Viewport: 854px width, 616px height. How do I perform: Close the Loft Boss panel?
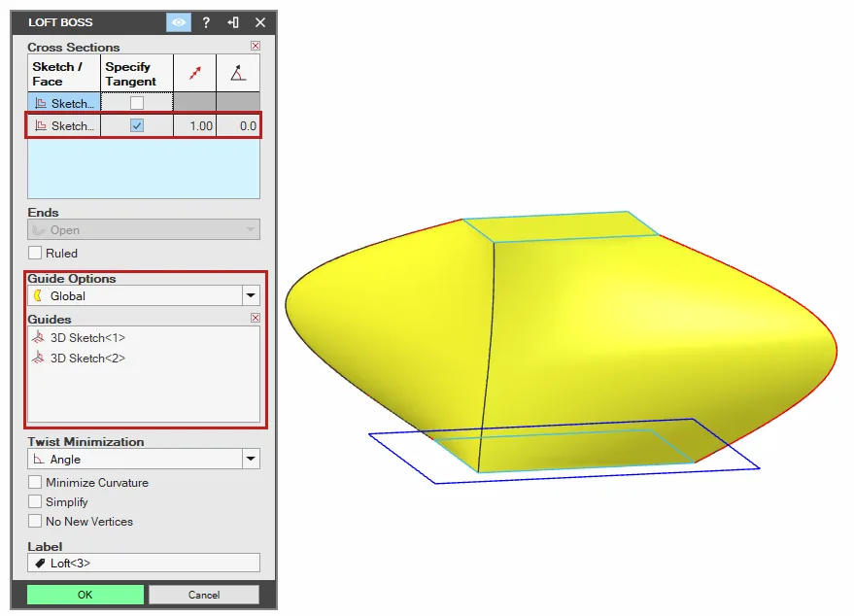point(260,22)
